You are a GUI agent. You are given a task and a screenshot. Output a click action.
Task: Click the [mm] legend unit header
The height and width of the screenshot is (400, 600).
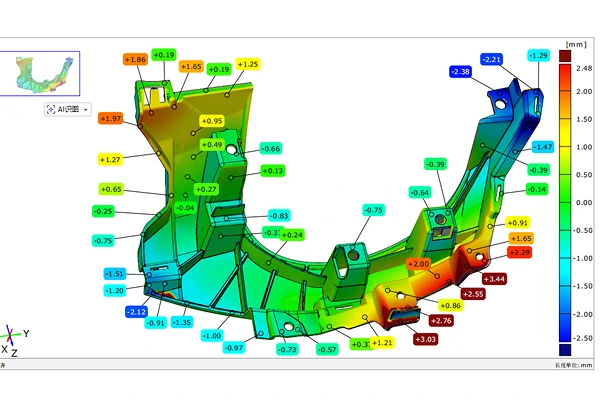click(576, 44)
